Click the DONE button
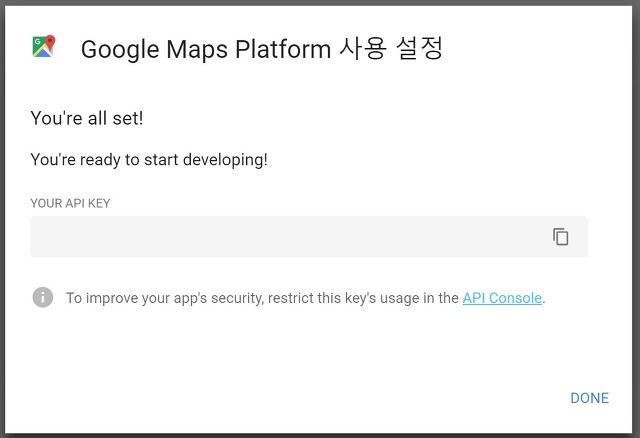The image size is (640, 438). tap(589, 398)
